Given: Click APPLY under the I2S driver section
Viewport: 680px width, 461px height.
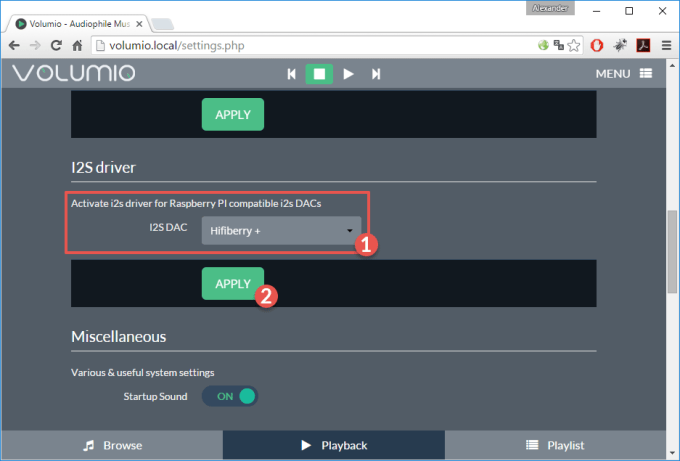Looking at the screenshot, I should point(233,284).
